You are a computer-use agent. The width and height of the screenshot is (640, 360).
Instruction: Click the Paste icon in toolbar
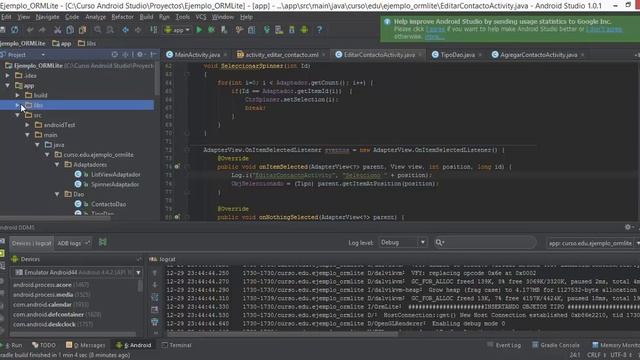82,30
